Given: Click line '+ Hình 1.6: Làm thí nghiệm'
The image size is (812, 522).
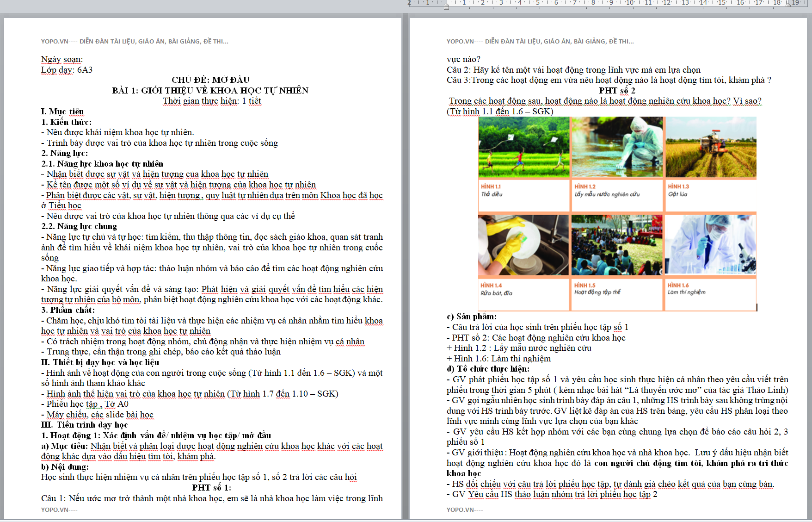Looking at the screenshot, I should (x=498, y=359).
